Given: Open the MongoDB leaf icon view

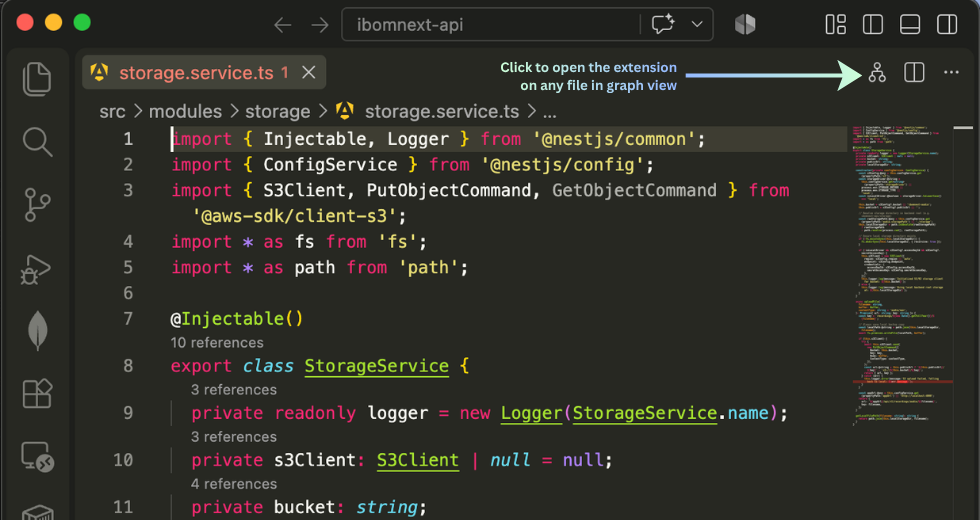Looking at the screenshot, I should click(x=38, y=330).
